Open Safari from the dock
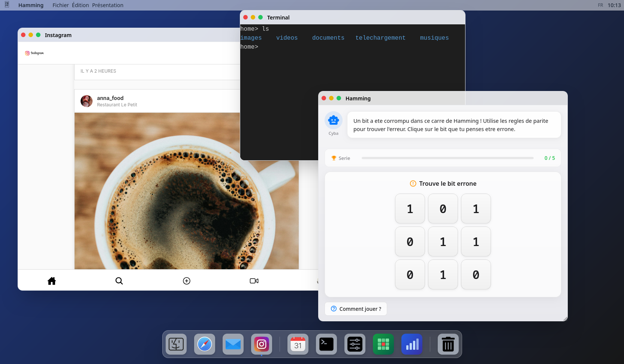The width and height of the screenshot is (624, 364). (x=205, y=344)
